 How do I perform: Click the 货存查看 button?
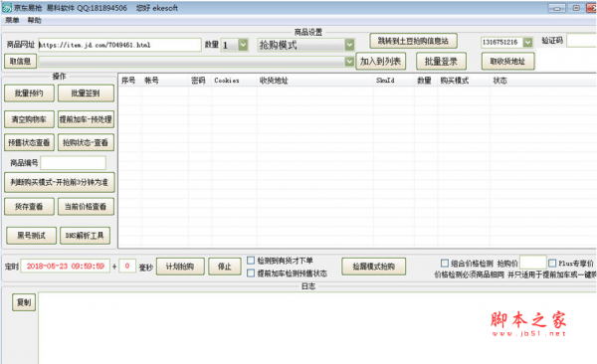pyautogui.click(x=29, y=207)
